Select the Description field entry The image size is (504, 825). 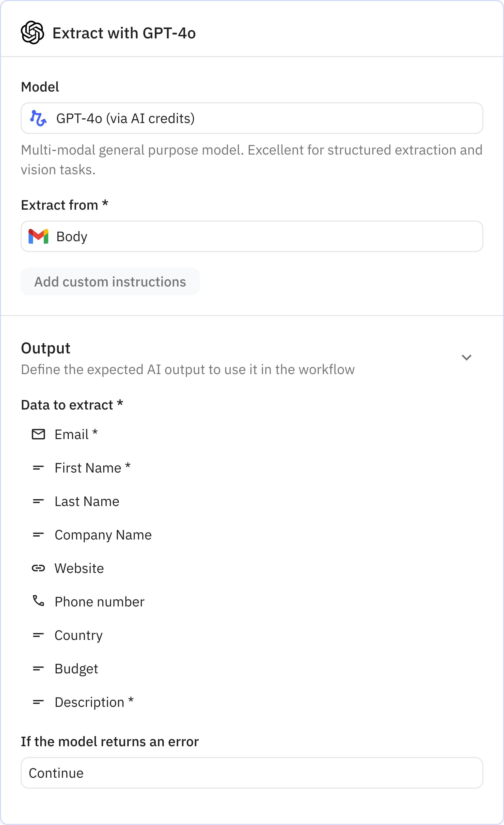(89, 702)
